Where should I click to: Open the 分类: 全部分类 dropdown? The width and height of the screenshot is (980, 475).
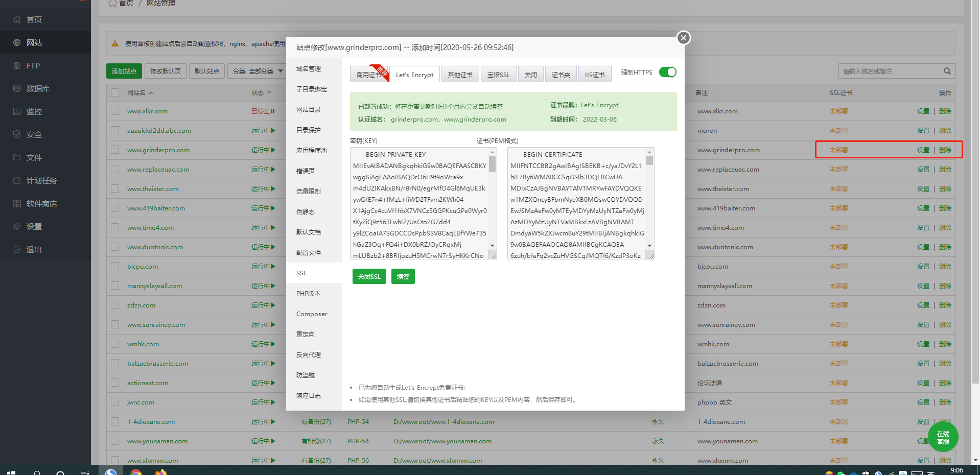256,71
